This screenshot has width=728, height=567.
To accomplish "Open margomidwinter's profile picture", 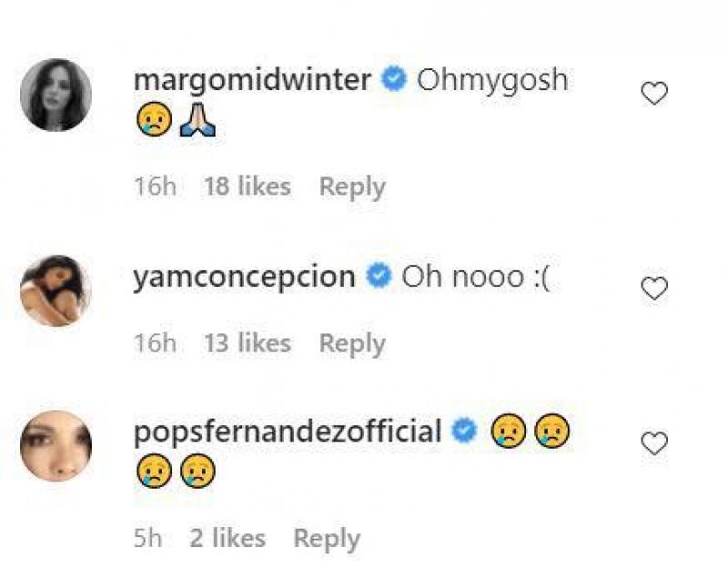I will click(x=56, y=95).
